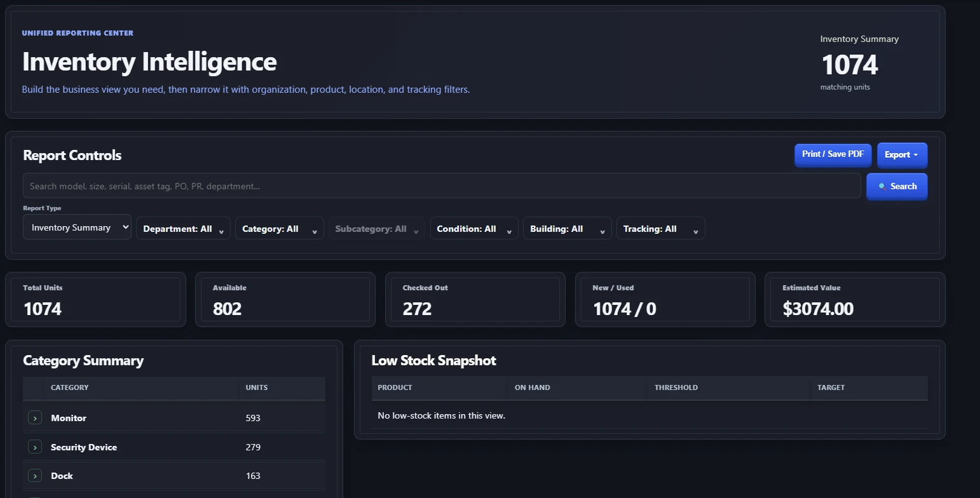The width and height of the screenshot is (980, 498).
Task: Click the ON HAND column header
Action: [x=533, y=387]
